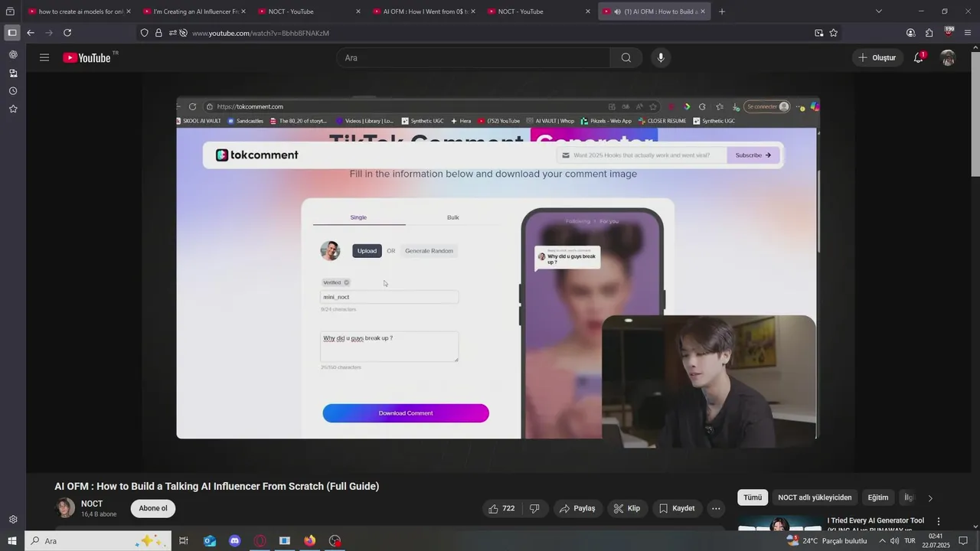The image size is (980, 551).
Task: Open sidebar settings gear icon
Action: pyautogui.click(x=13, y=520)
